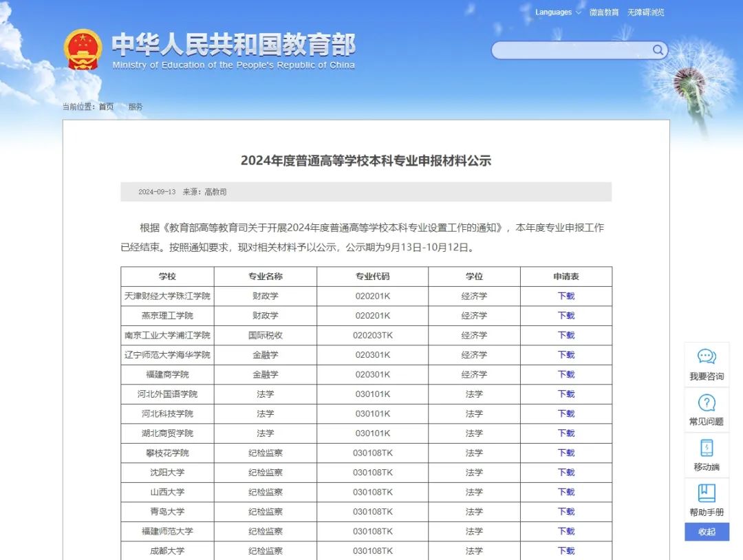Screen dimensions: 743x560
Task: Download the 辽宁师范大学海华学院 application form
Action: pyautogui.click(x=566, y=355)
